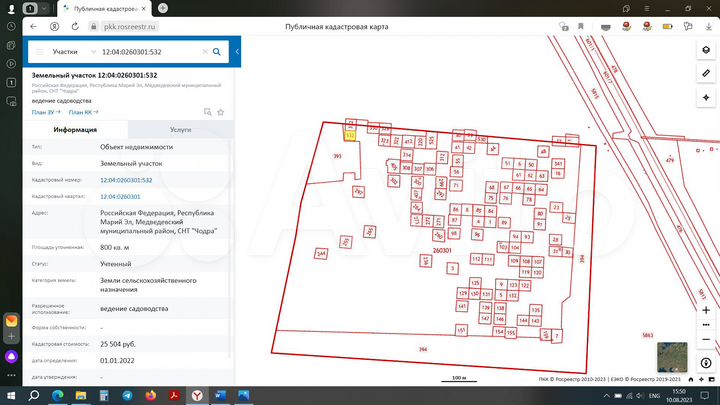The height and width of the screenshot is (405, 720).
Task: Open Windows taskbar search
Action: 34,395
